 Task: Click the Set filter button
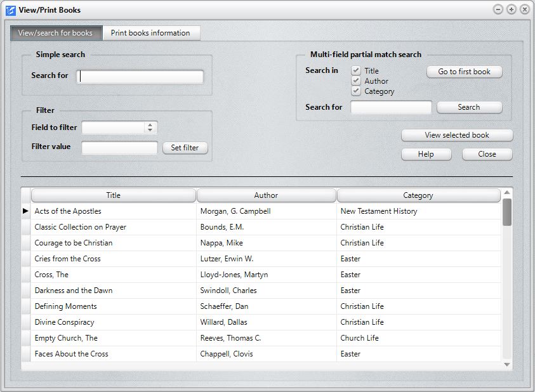(185, 148)
